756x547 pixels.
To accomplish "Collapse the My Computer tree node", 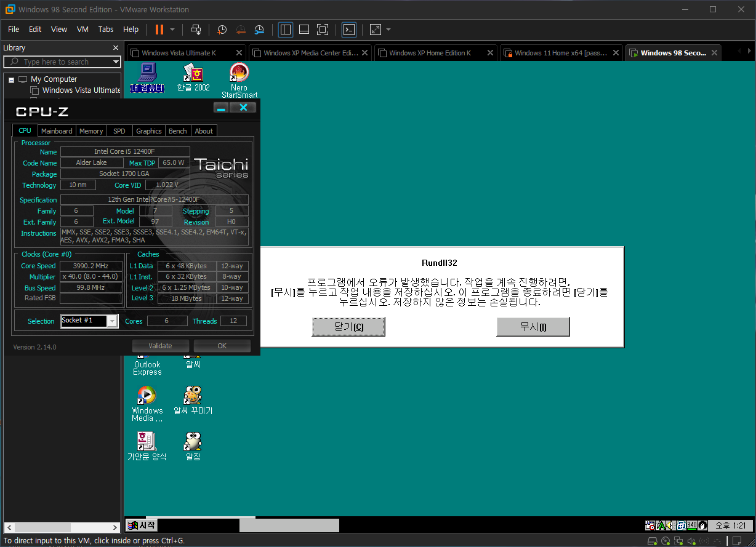I will coord(11,79).
